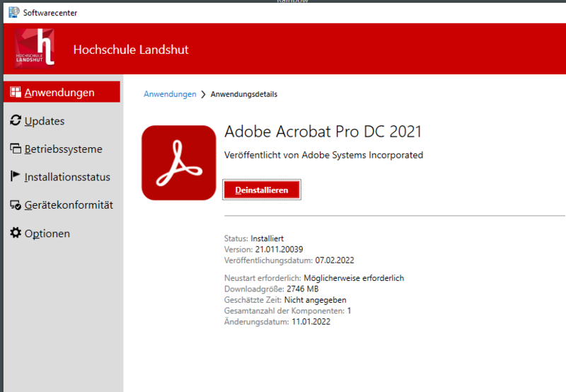
Task: Click the Optionen gear icon
Action: tap(16, 233)
